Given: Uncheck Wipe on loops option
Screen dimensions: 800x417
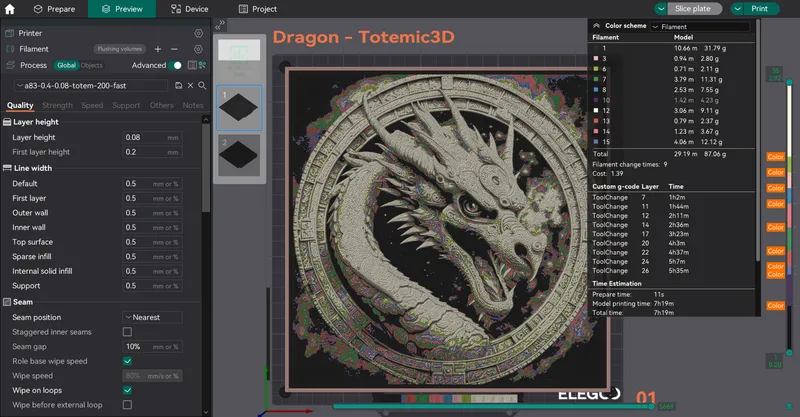Looking at the screenshot, I should (x=128, y=390).
